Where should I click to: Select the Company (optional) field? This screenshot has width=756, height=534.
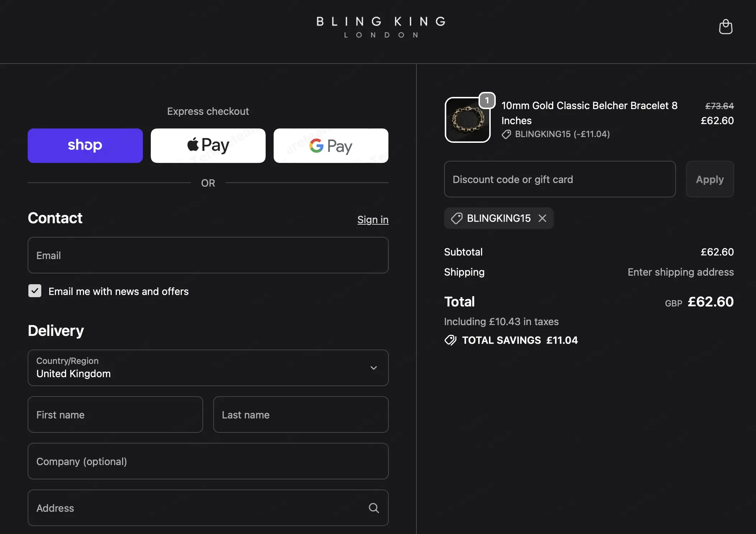(208, 461)
